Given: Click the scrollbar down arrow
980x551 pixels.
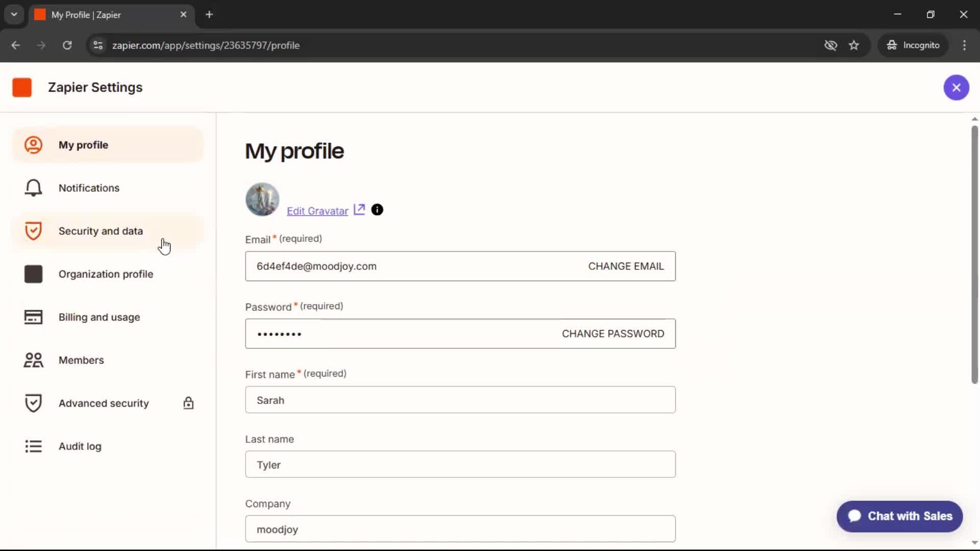Looking at the screenshot, I should pos(974,543).
